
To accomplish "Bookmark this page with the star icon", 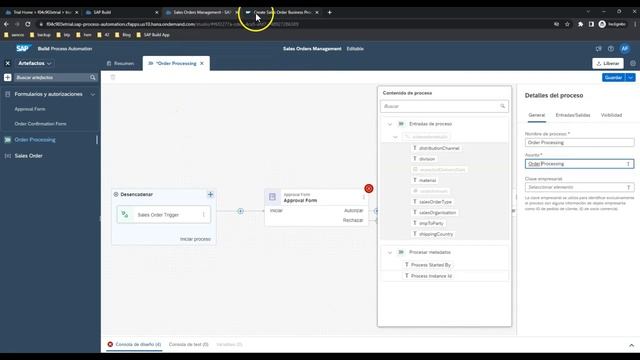I will coord(567,24).
